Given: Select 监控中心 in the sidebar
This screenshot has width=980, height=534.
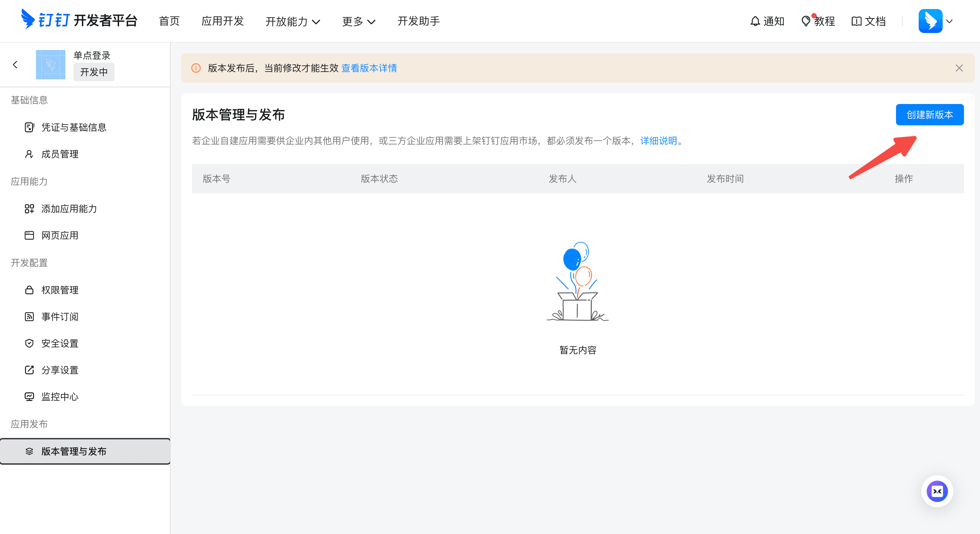Looking at the screenshot, I should [x=60, y=396].
